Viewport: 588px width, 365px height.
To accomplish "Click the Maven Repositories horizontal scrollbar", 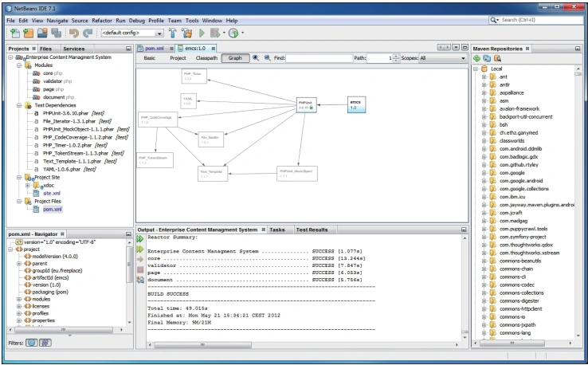I will (512, 343).
